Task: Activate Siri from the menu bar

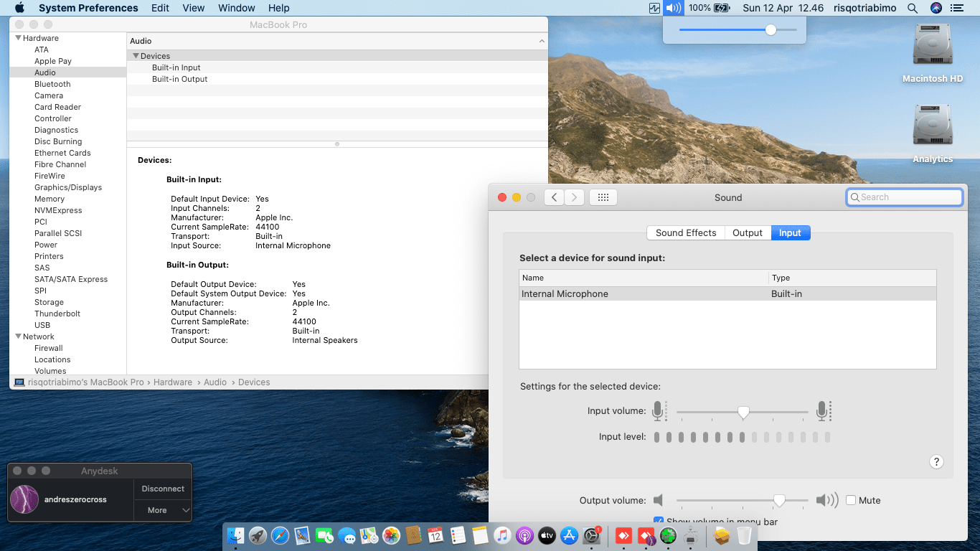Action: pyautogui.click(x=936, y=8)
